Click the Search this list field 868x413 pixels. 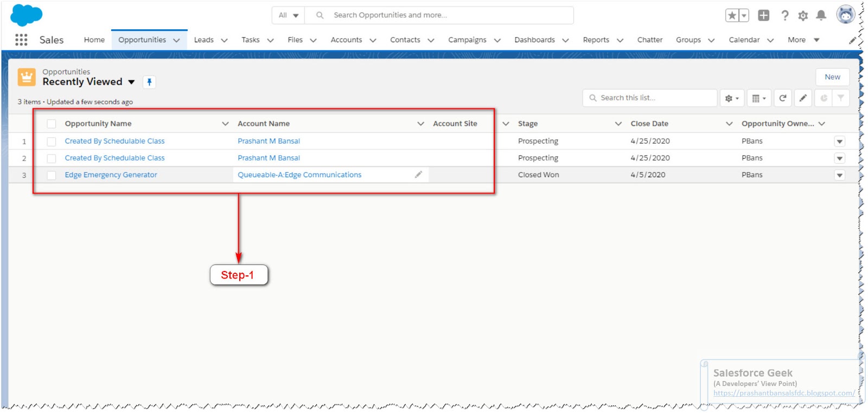[x=650, y=98]
